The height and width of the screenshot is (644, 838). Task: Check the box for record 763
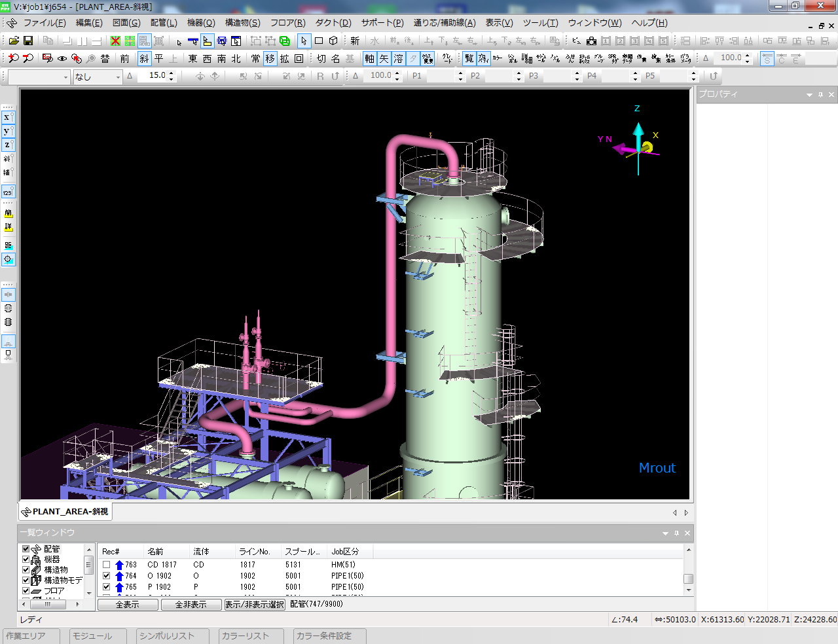[x=106, y=565]
